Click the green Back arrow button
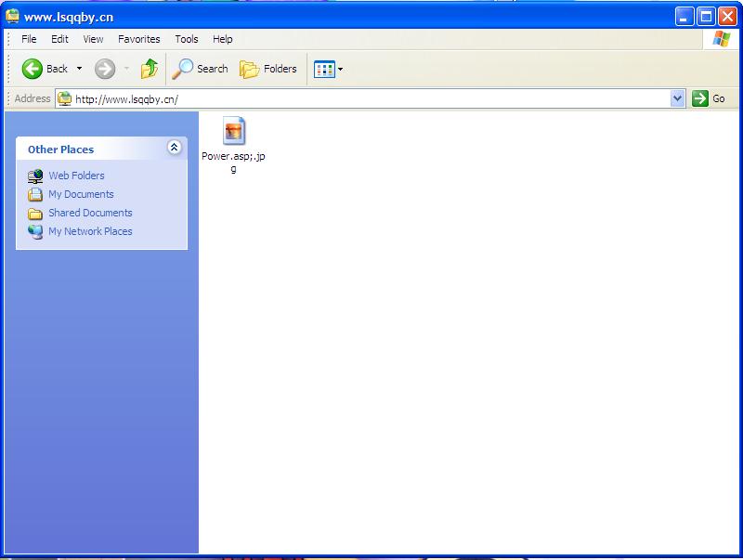Image resolution: width=743 pixels, height=560 pixels. point(33,69)
